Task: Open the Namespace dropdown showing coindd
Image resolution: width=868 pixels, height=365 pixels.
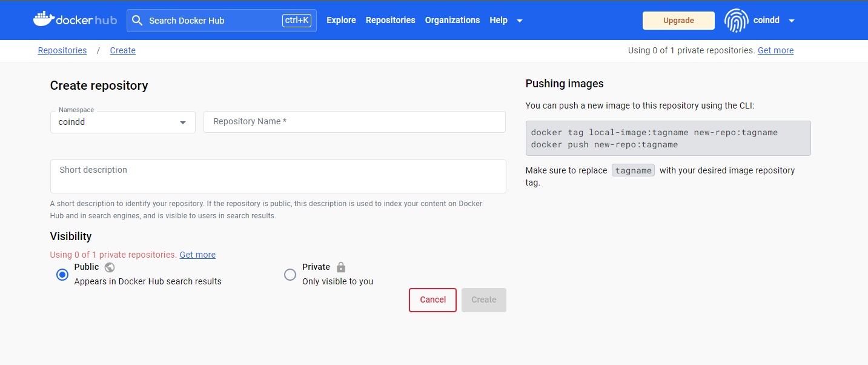Action: point(123,122)
